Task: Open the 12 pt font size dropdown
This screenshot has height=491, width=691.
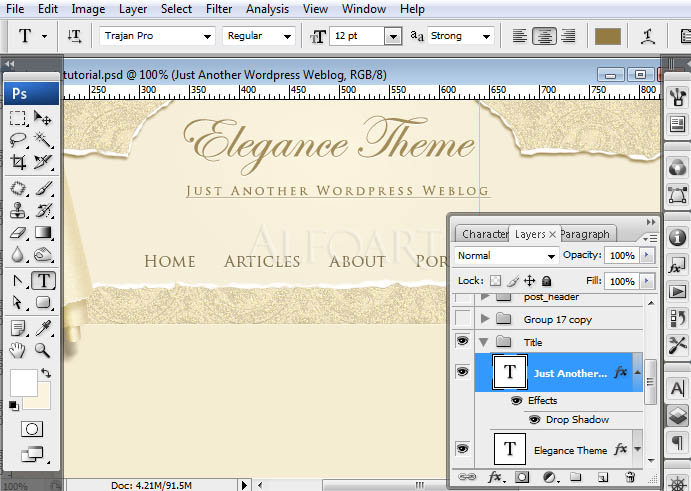Action: (x=393, y=37)
